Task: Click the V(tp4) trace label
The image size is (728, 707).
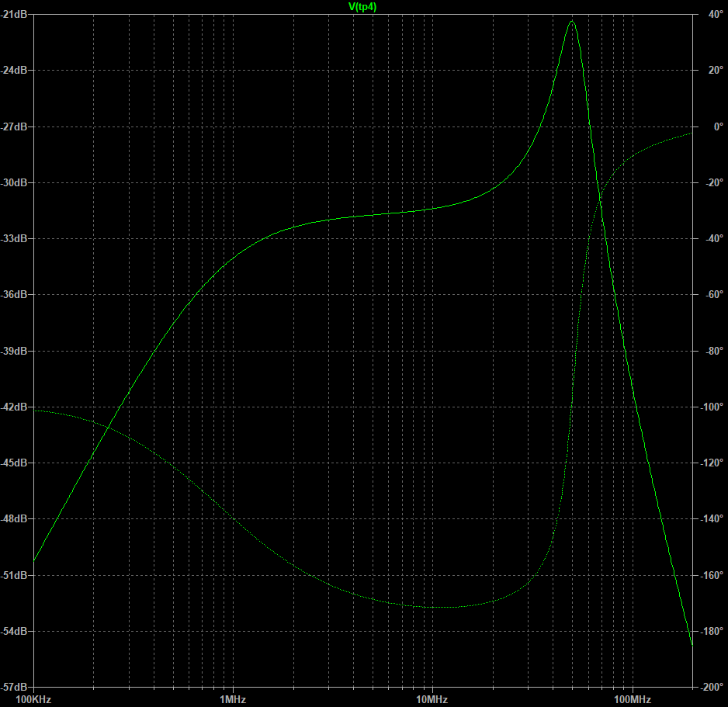Action: pyautogui.click(x=364, y=7)
